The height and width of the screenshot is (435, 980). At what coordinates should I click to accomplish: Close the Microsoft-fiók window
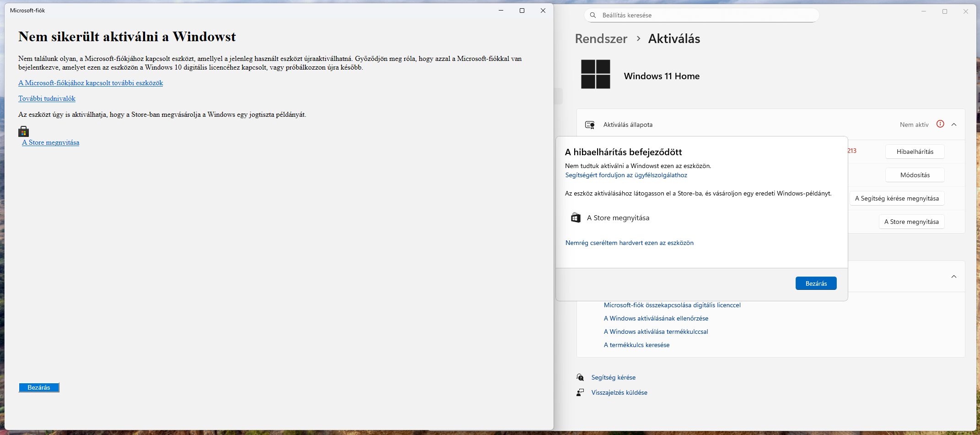click(543, 11)
